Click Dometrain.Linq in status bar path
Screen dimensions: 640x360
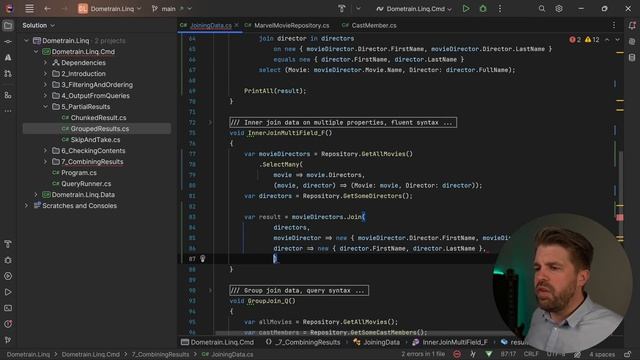pyautogui.click(x=28, y=354)
